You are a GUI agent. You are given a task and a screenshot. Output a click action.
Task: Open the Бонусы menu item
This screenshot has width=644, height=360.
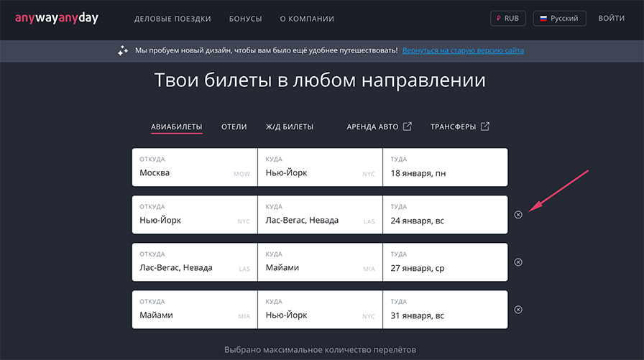[x=245, y=19]
